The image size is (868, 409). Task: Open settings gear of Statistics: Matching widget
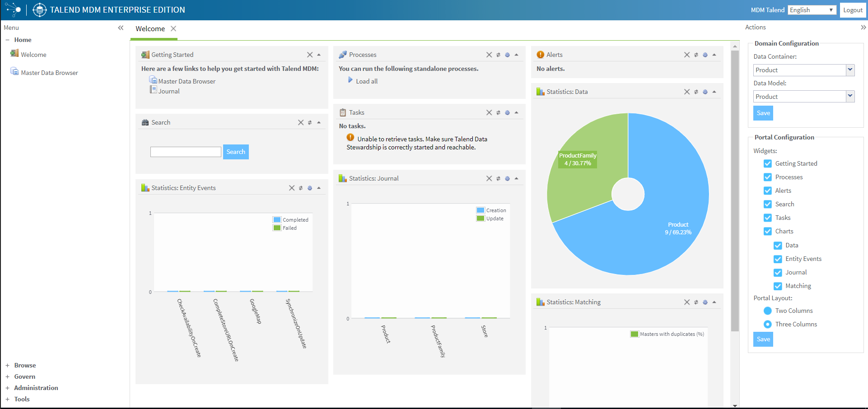click(705, 302)
